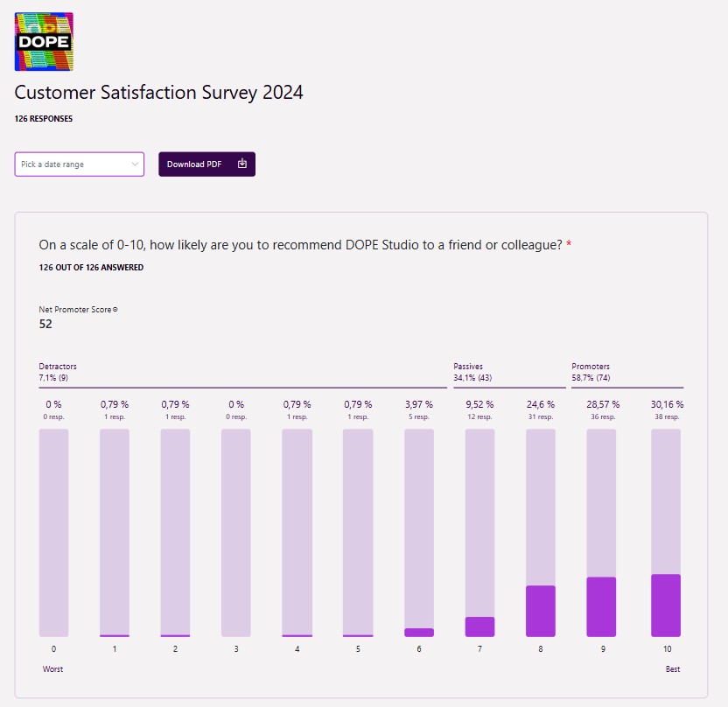Click the 28,57 % percentage label
728x707 pixels.
[603, 404]
